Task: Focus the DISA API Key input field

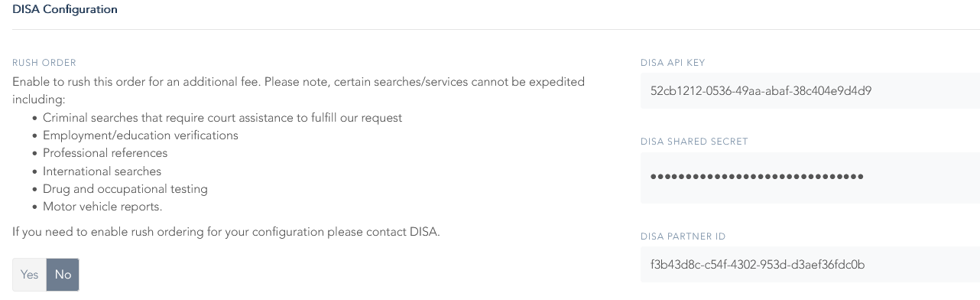Action: pos(810,91)
